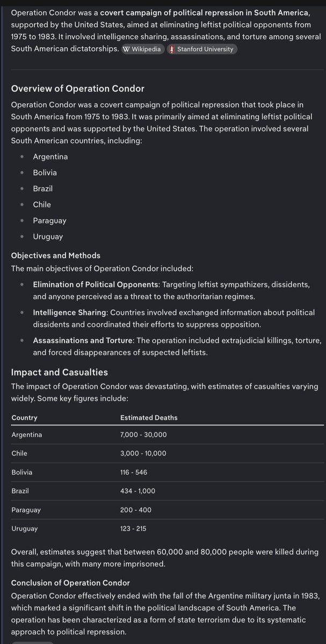Click the Objectives and Methods subheading

coord(56,255)
